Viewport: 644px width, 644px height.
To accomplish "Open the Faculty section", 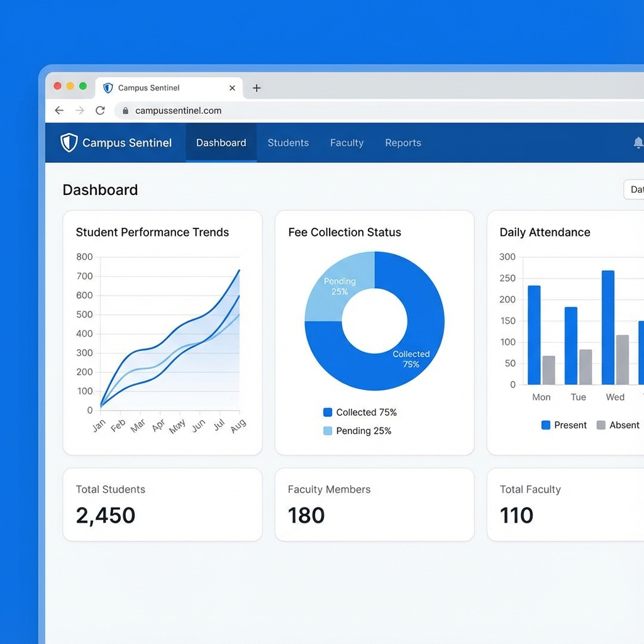I will (x=347, y=143).
